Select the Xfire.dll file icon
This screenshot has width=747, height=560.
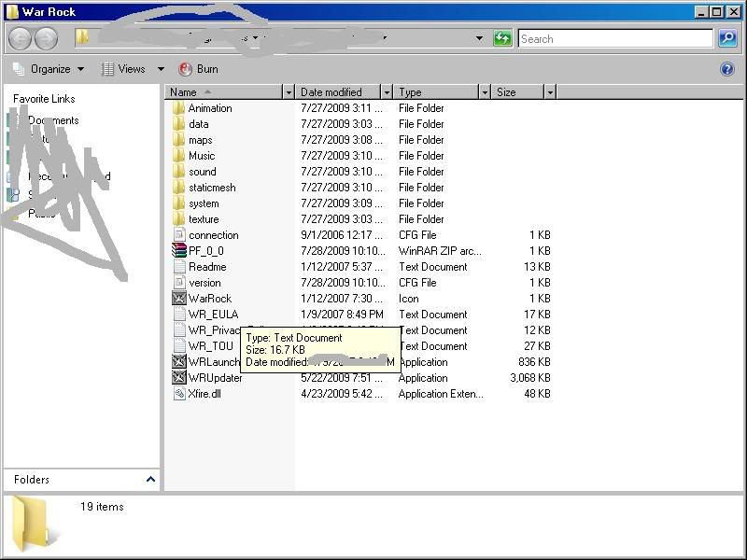(179, 394)
